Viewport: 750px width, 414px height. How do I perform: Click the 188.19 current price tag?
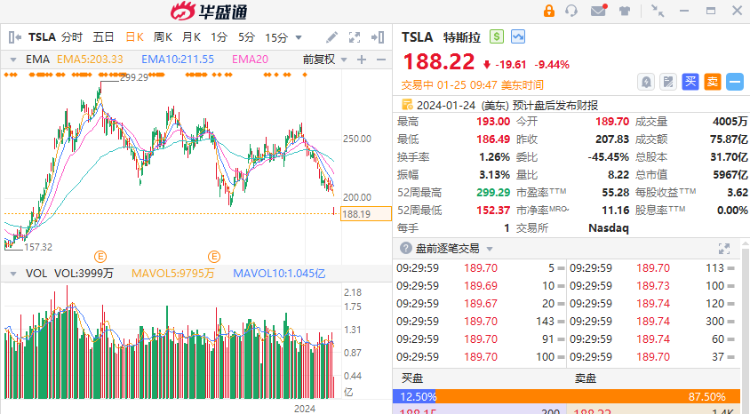point(365,214)
